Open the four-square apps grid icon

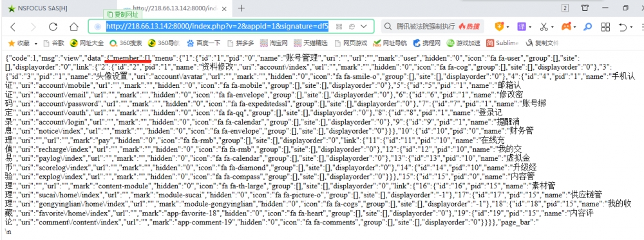[605, 26]
